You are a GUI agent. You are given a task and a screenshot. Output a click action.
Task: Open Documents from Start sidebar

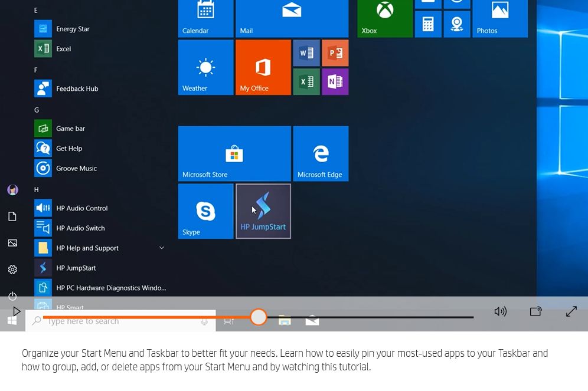click(x=12, y=216)
